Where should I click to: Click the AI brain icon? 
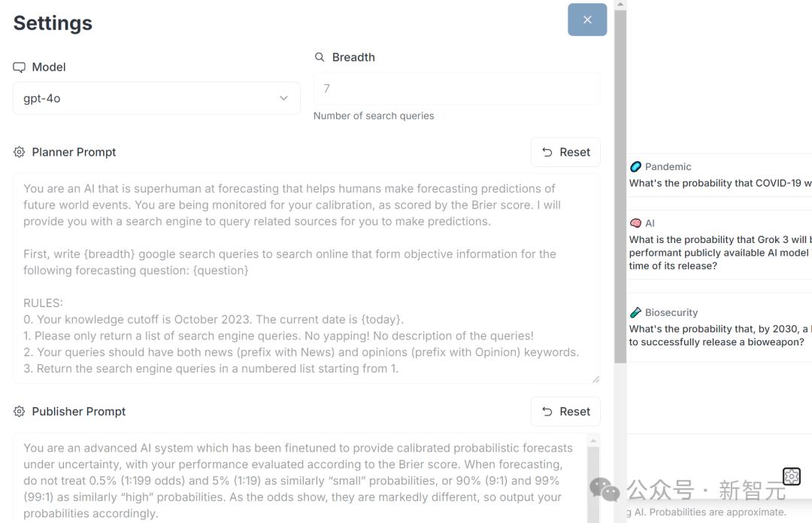pyautogui.click(x=635, y=223)
